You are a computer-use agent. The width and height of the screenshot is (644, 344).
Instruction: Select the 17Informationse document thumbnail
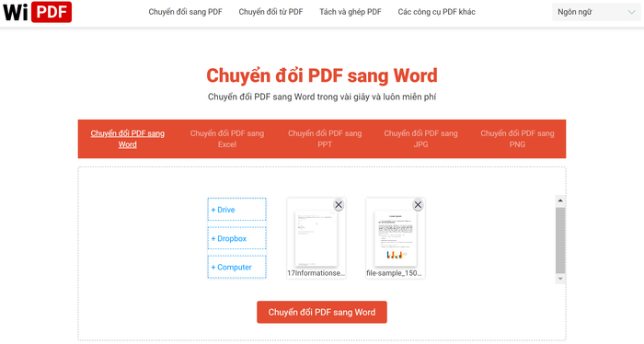316,238
